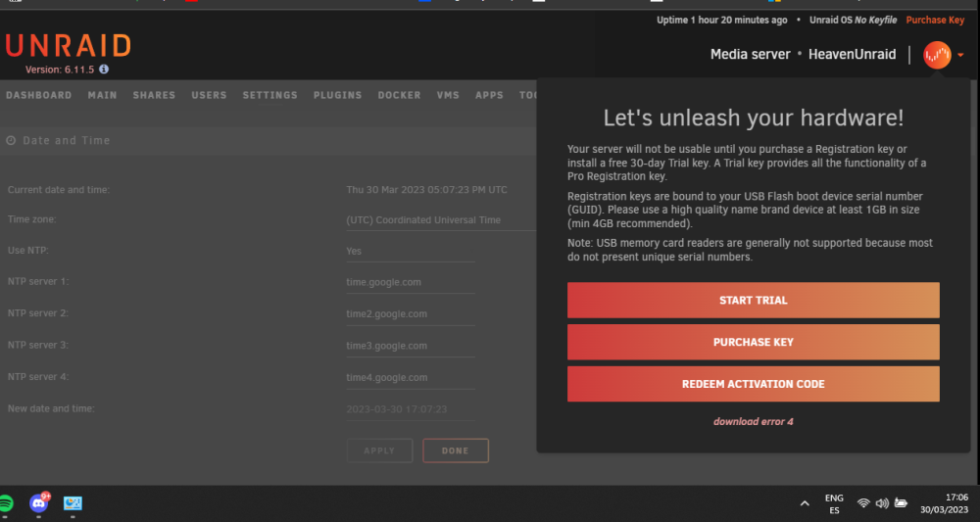Screen dimensions: 980x522
Task: Click the Purchase Key link in header
Action: point(935,20)
